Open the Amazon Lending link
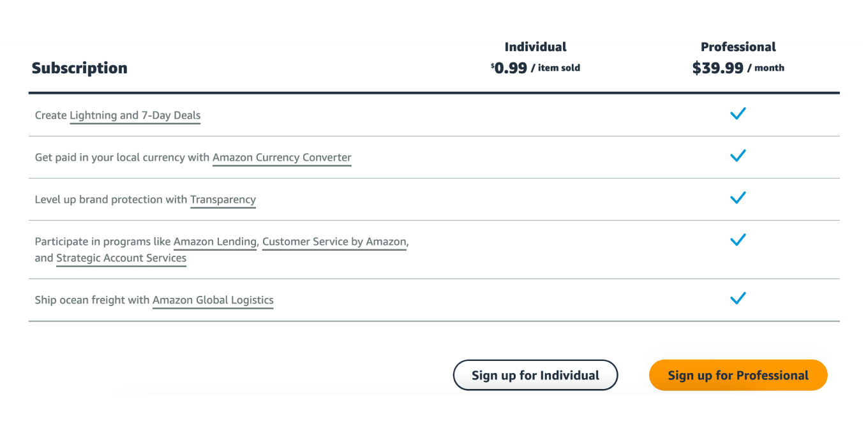 click(215, 242)
